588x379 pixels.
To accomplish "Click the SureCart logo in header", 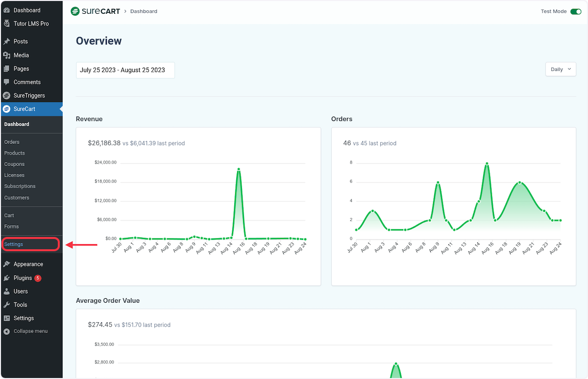I will click(96, 11).
